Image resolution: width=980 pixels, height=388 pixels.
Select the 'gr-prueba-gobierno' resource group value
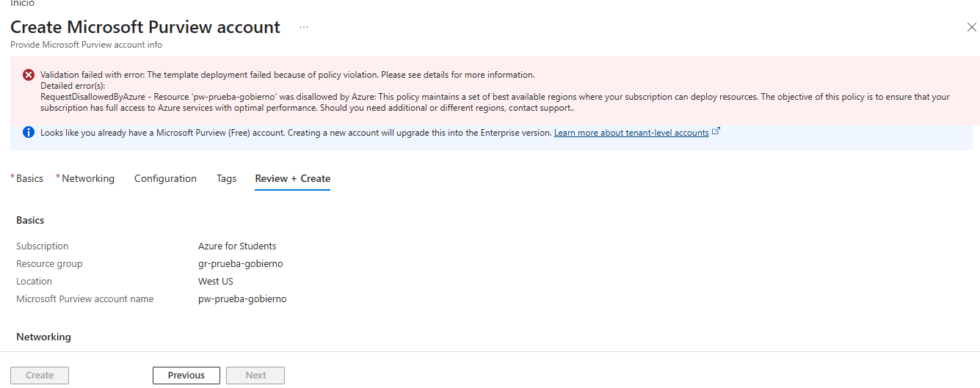click(241, 264)
